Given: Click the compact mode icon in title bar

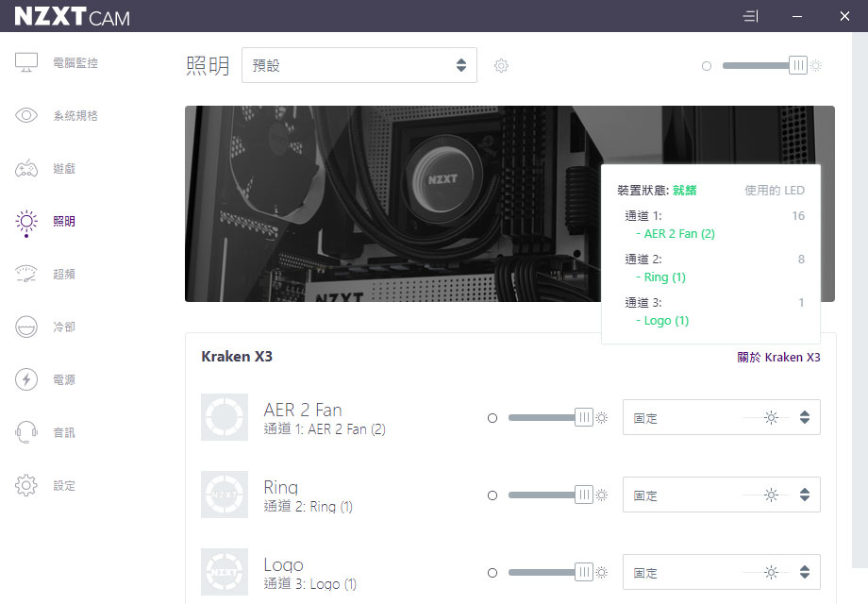Looking at the screenshot, I should tap(750, 16).
